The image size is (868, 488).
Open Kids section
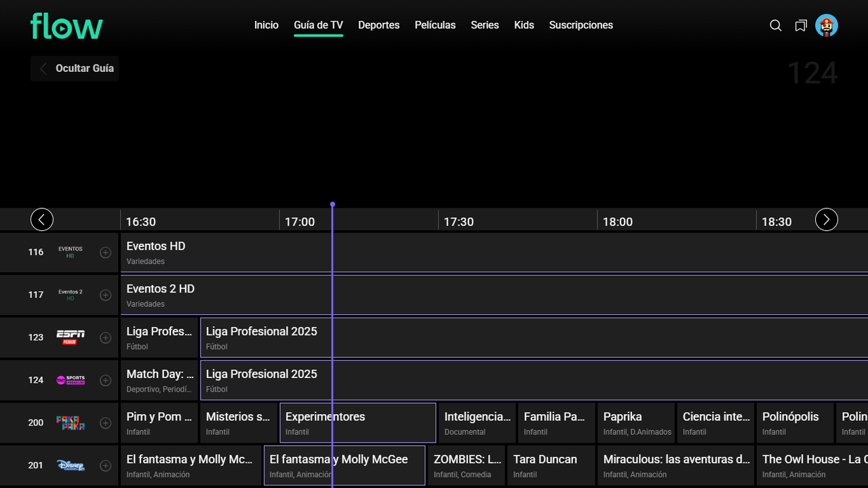tap(524, 25)
